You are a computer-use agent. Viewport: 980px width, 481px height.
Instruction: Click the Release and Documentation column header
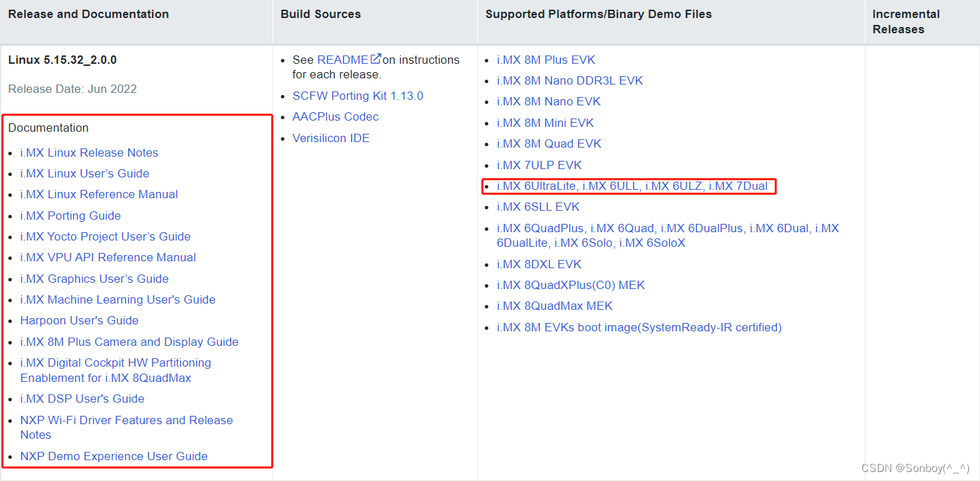tap(89, 14)
